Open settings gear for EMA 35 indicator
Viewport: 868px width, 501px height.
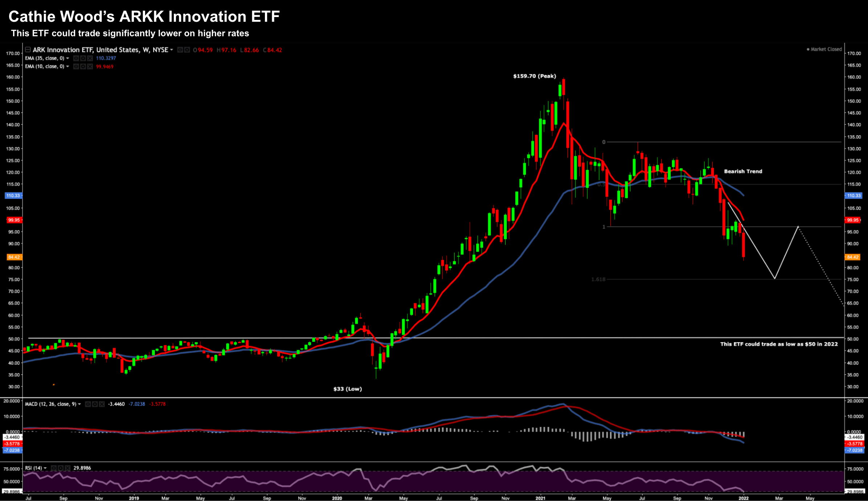point(83,58)
